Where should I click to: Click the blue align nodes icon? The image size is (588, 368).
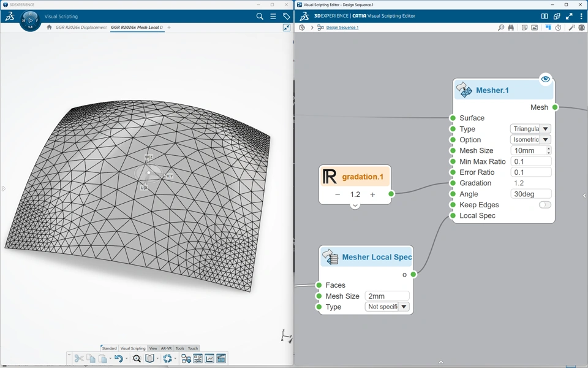[x=548, y=28]
